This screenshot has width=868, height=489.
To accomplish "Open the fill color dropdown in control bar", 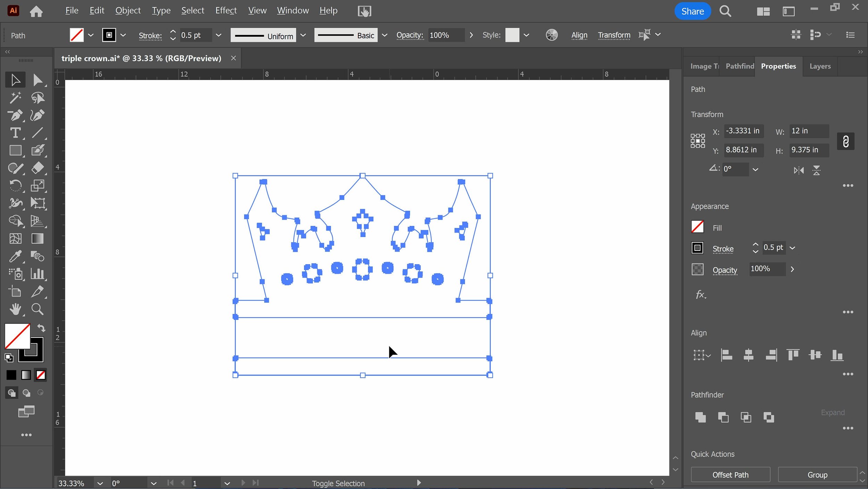I will (91, 35).
